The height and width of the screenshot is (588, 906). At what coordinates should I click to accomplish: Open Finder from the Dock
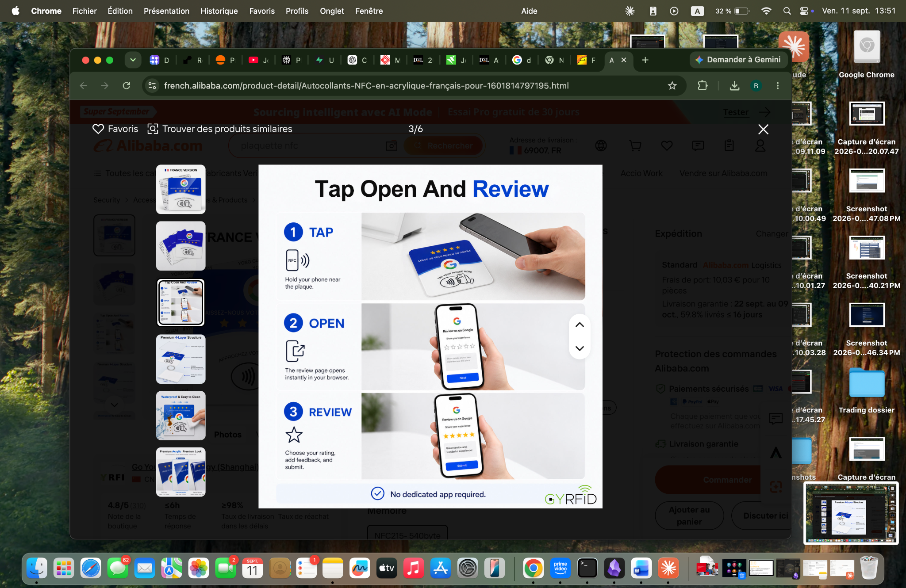(x=37, y=568)
